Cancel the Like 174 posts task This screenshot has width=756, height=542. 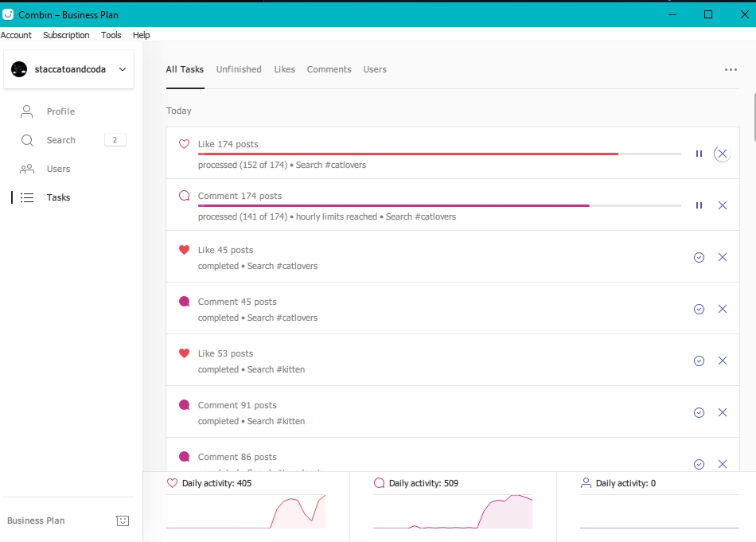click(723, 154)
